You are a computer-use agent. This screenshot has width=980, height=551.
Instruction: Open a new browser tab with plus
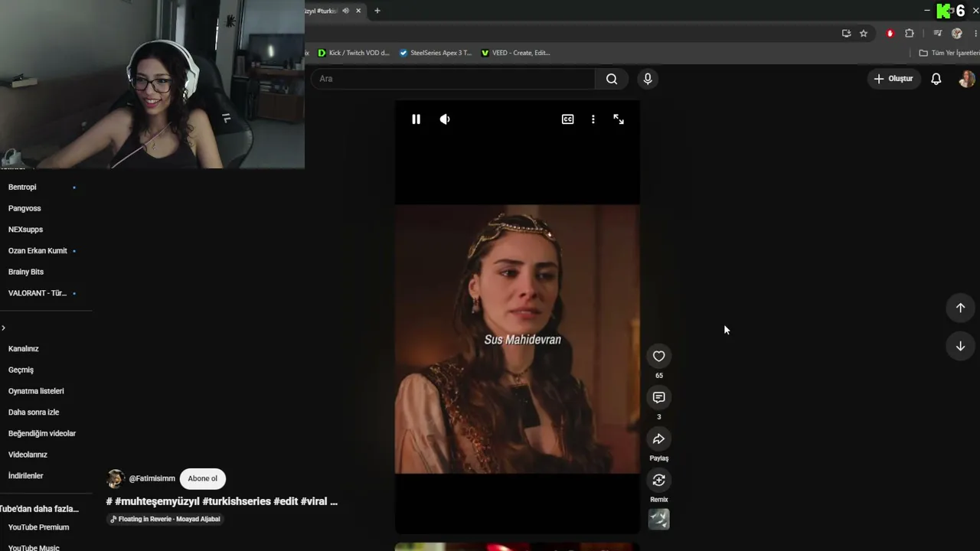(x=377, y=11)
